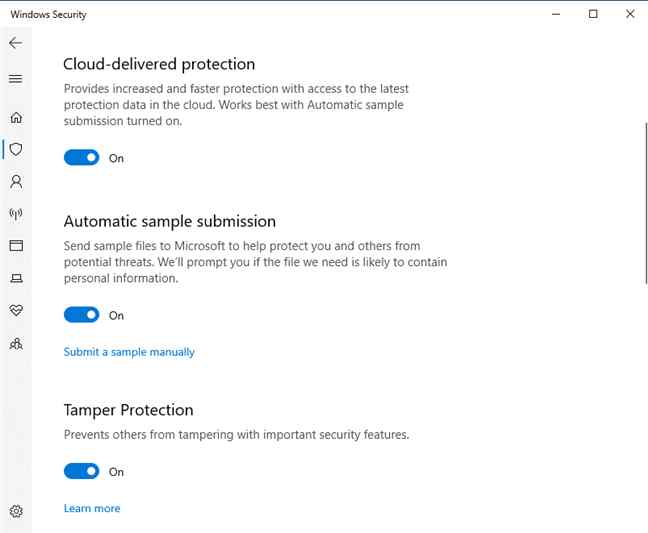This screenshot has width=648, height=533.
Task: Open App & browser control icon
Action: click(x=16, y=245)
